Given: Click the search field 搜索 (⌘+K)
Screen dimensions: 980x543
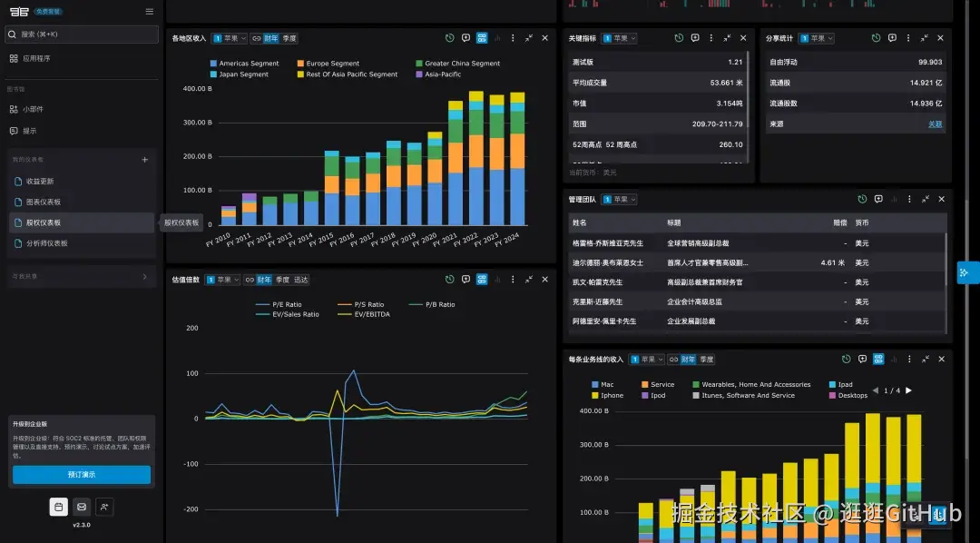Looking at the screenshot, I should point(82,34).
